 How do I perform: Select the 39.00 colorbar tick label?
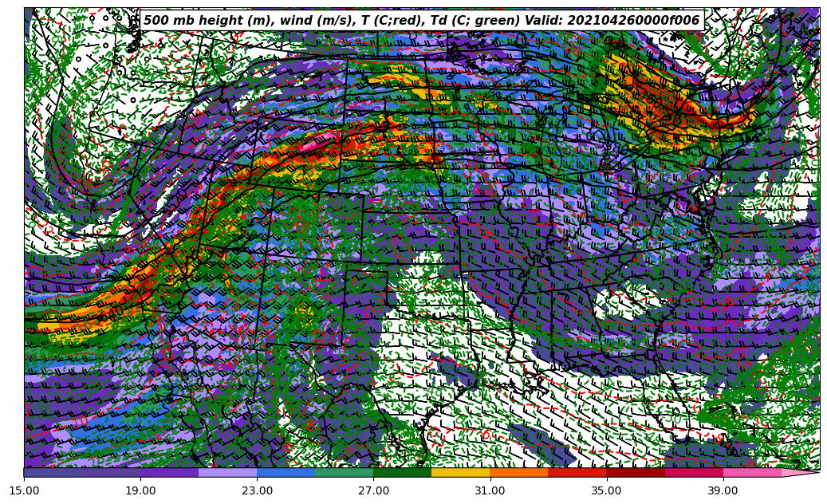723,490
